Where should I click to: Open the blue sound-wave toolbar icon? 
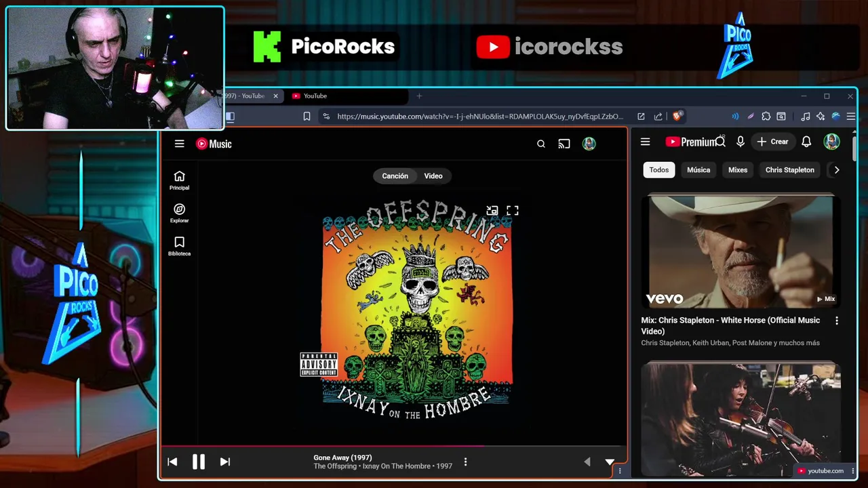(735, 117)
